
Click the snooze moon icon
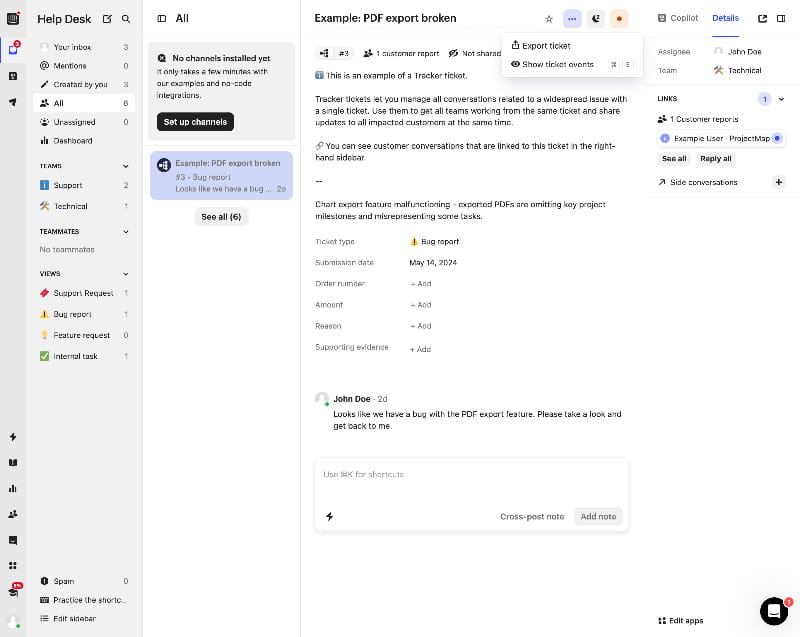(595, 19)
